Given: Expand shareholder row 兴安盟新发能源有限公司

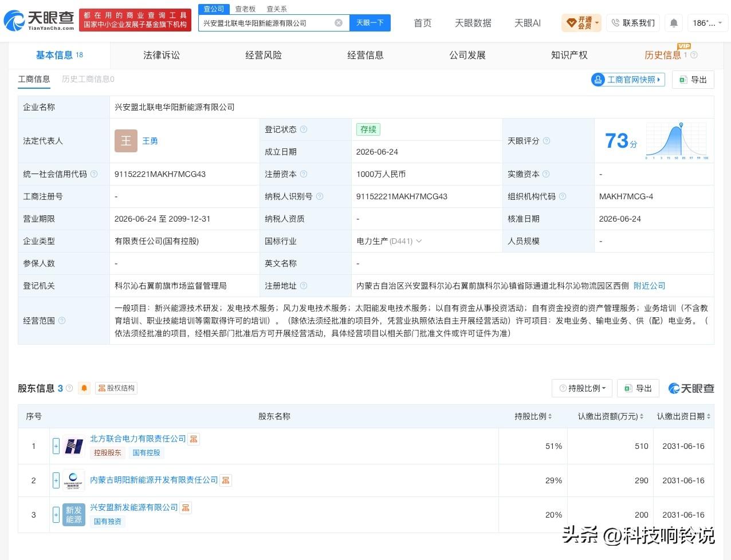Looking at the screenshot, I should 56,515.
